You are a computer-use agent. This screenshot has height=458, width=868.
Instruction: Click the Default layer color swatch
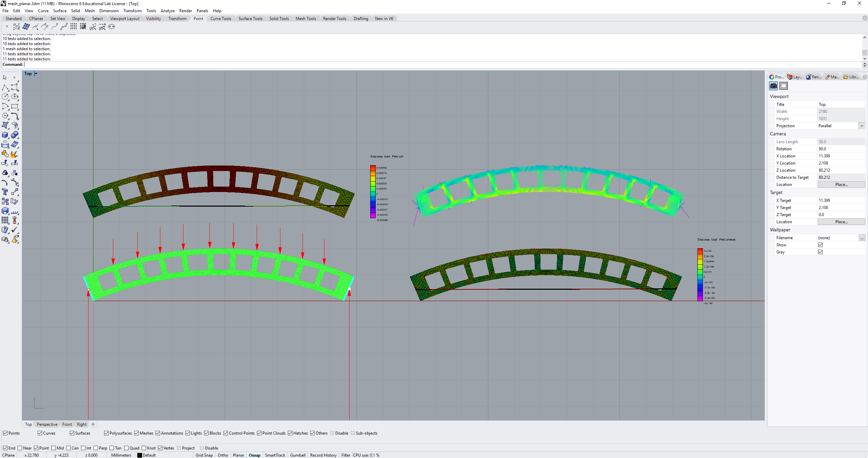tap(139, 455)
